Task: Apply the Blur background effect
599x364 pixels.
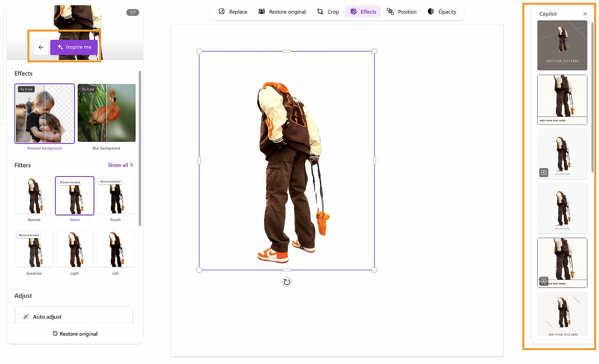Action: (107, 113)
